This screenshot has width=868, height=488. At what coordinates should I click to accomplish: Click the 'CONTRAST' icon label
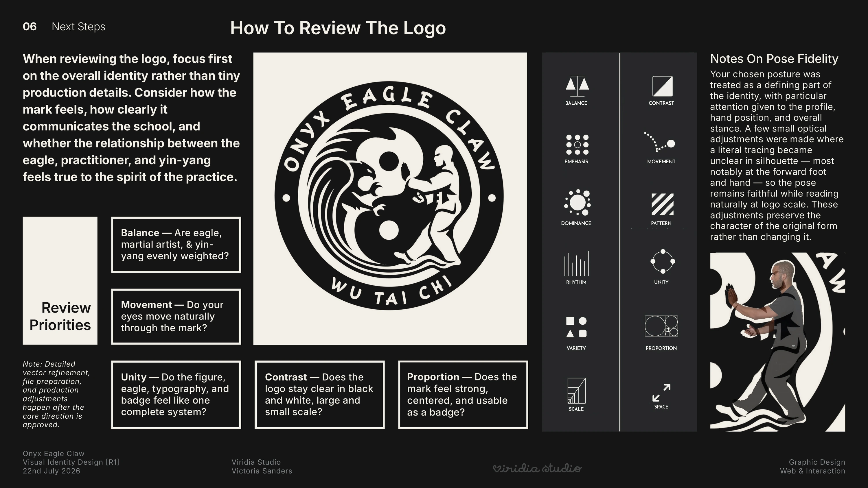(661, 103)
